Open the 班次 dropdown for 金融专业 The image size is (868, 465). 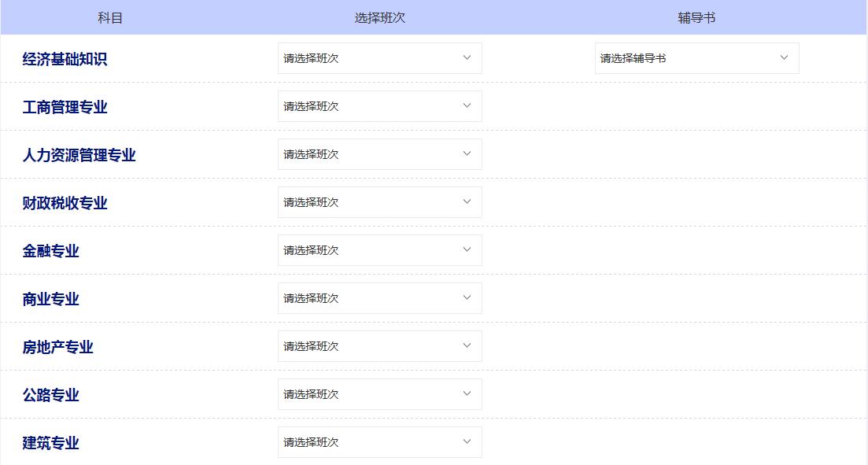point(380,249)
